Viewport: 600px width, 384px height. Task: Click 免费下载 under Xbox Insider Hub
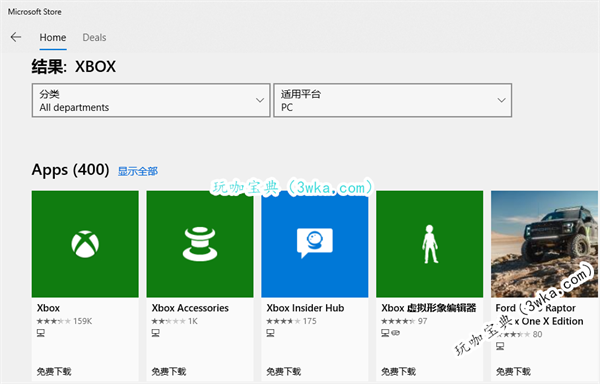pos(284,371)
